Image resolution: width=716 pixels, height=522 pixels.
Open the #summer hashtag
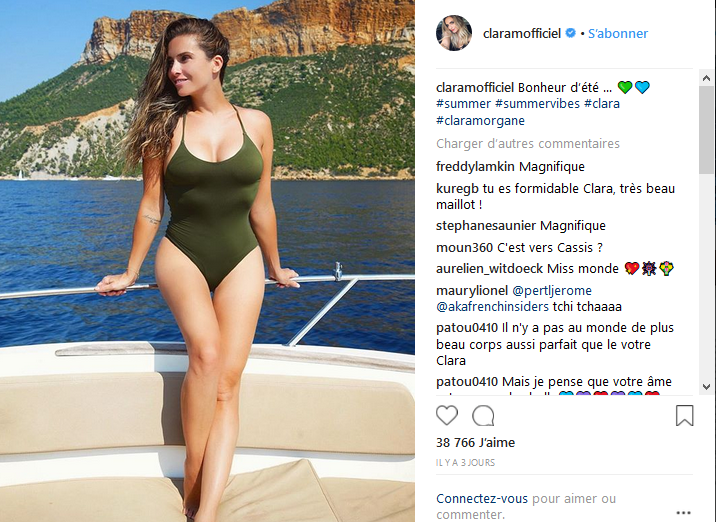[x=463, y=104]
